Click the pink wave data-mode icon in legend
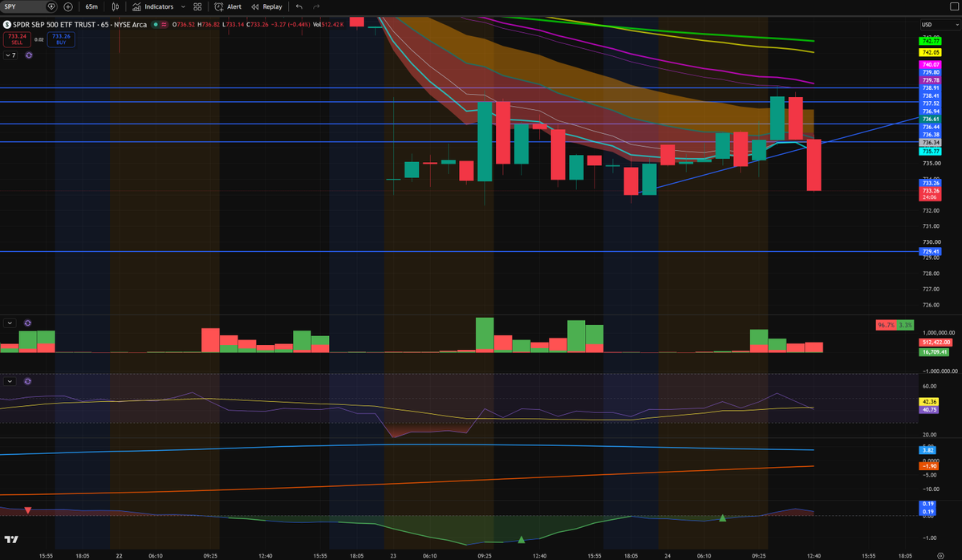The height and width of the screenshot is (560, 962). (x=164, y=25)
